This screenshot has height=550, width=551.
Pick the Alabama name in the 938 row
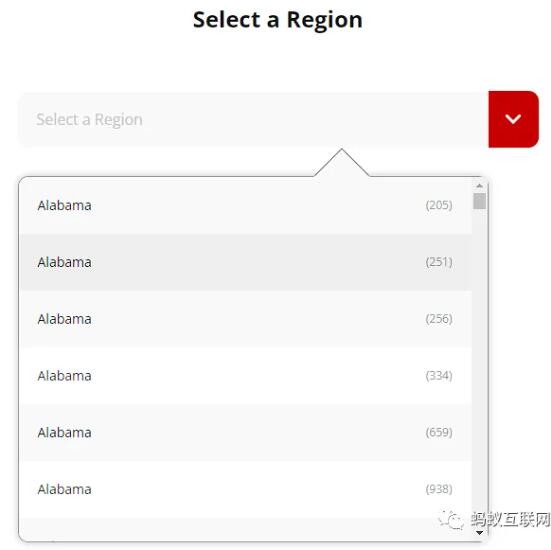coord(64,490)
